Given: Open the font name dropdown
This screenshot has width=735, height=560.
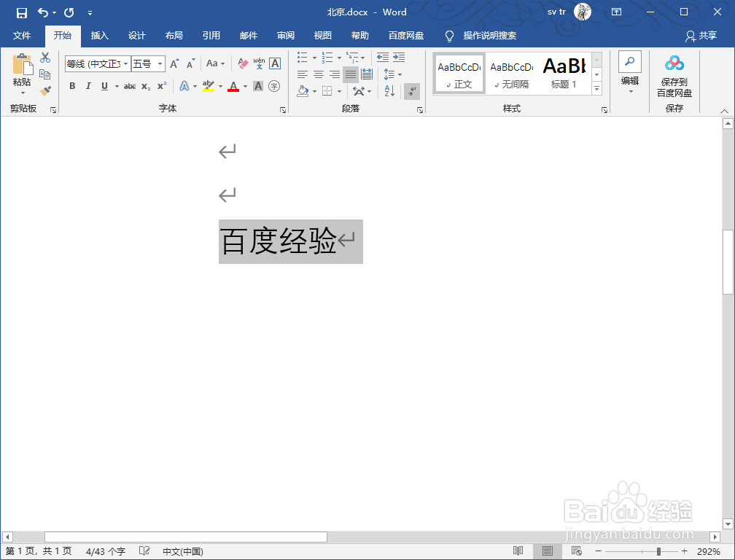Looking at the screenshot, I should coord(125,63).
